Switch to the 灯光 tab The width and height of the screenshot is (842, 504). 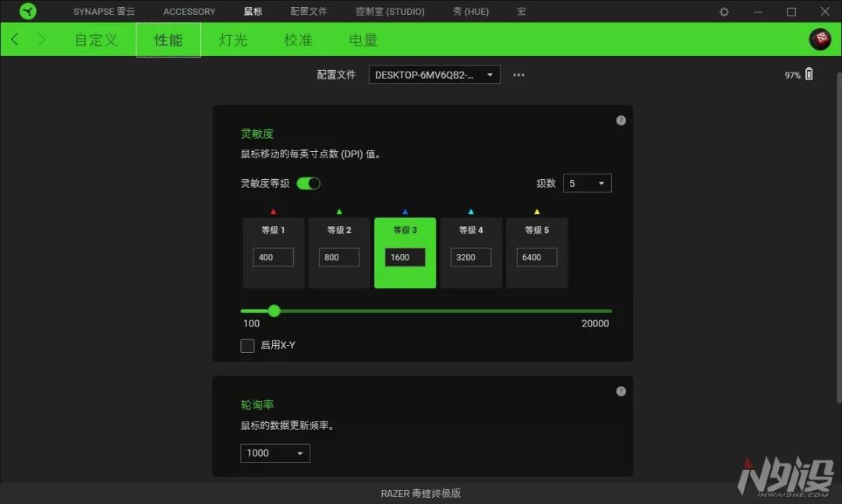pos(233,40)
